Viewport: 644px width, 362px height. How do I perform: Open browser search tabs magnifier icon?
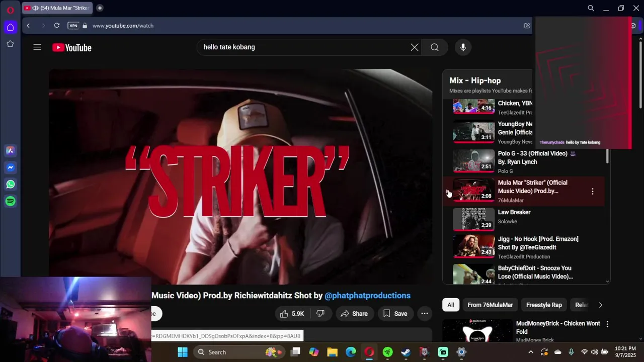pyautogui.click(x=591, y=8)
